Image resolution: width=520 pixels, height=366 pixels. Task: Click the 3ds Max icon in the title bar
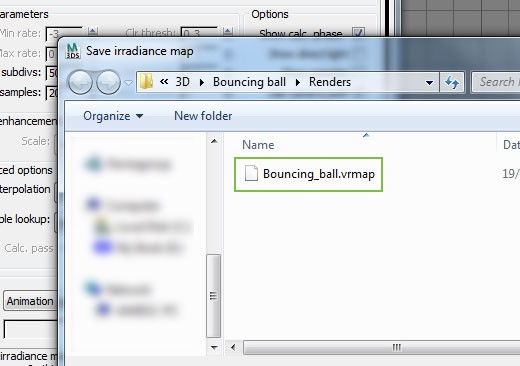click(73, 51)
